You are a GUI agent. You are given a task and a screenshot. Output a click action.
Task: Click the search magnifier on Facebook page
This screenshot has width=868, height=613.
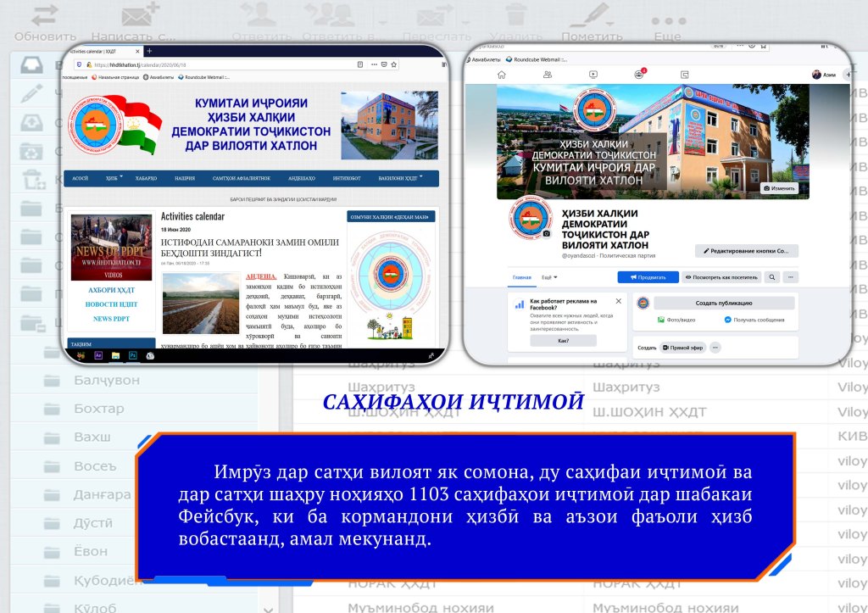[x=771, y=277]
